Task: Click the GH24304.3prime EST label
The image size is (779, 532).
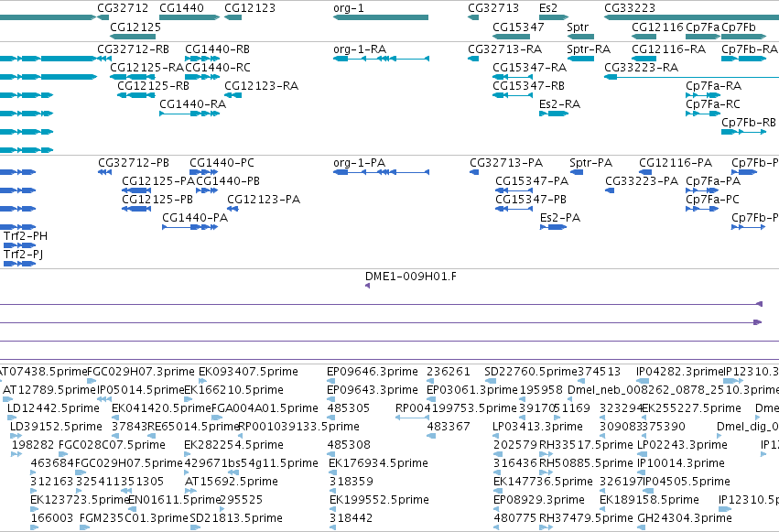Action: point(685,518)
